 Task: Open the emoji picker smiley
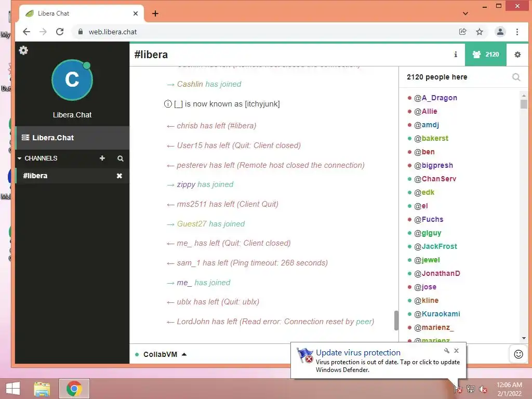[518, 354]
